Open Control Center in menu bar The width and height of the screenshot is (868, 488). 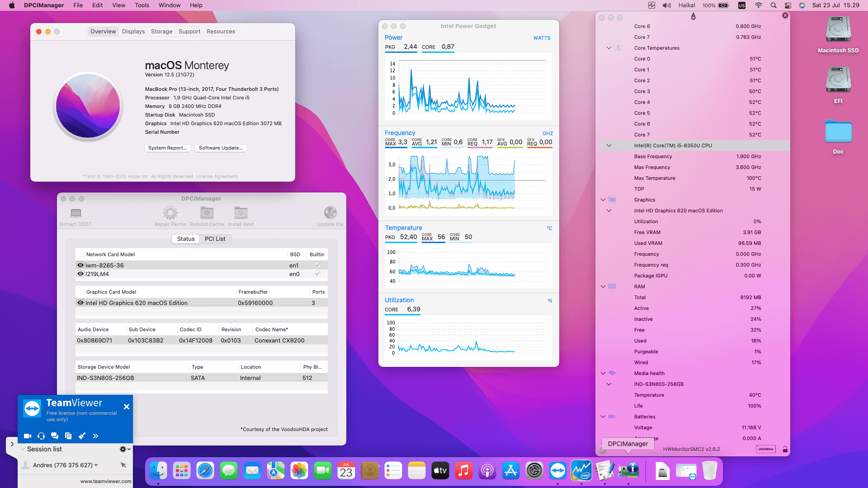pos(788,5)
